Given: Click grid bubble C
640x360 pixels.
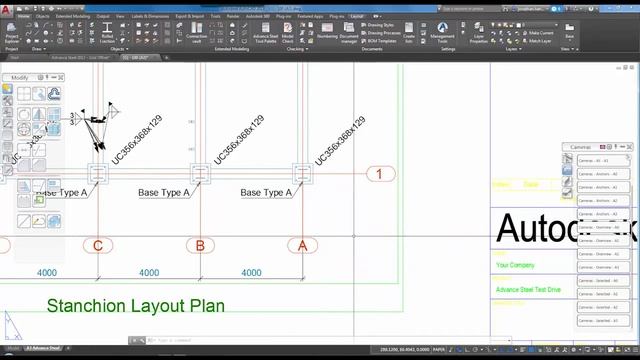Looking at the screenshot, I should [98, 246].
